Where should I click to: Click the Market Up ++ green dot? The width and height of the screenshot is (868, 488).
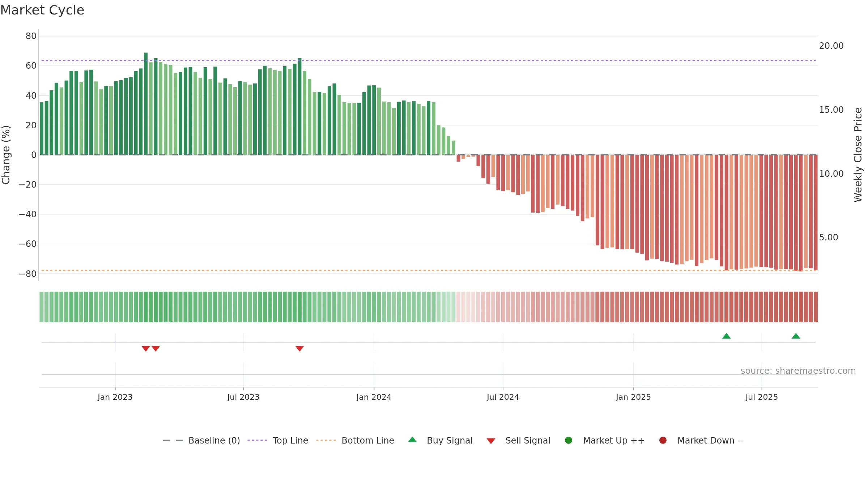click(x=569, y=440)
